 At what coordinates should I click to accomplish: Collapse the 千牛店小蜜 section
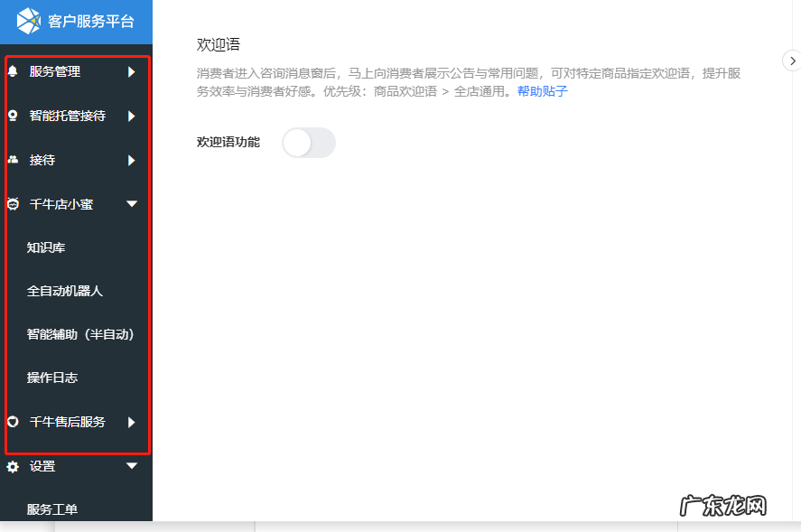click(x=132, y=204)
